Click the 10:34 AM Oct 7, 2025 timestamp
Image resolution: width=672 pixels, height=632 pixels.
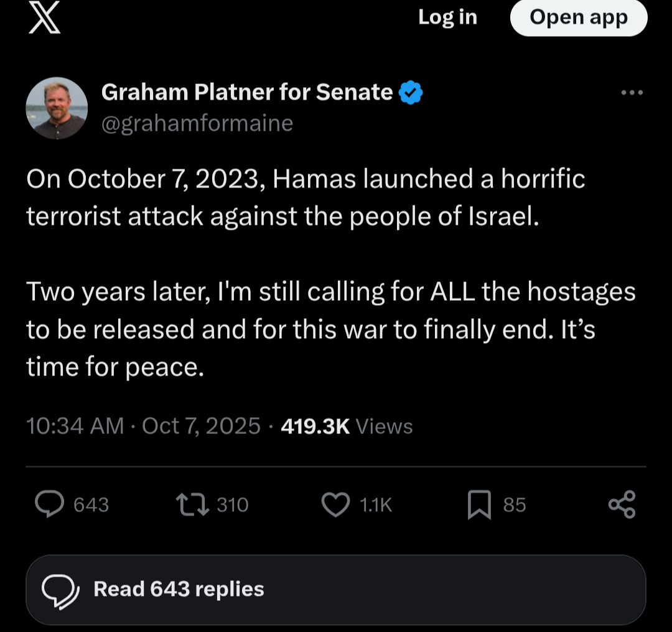[x=143, y=426]
